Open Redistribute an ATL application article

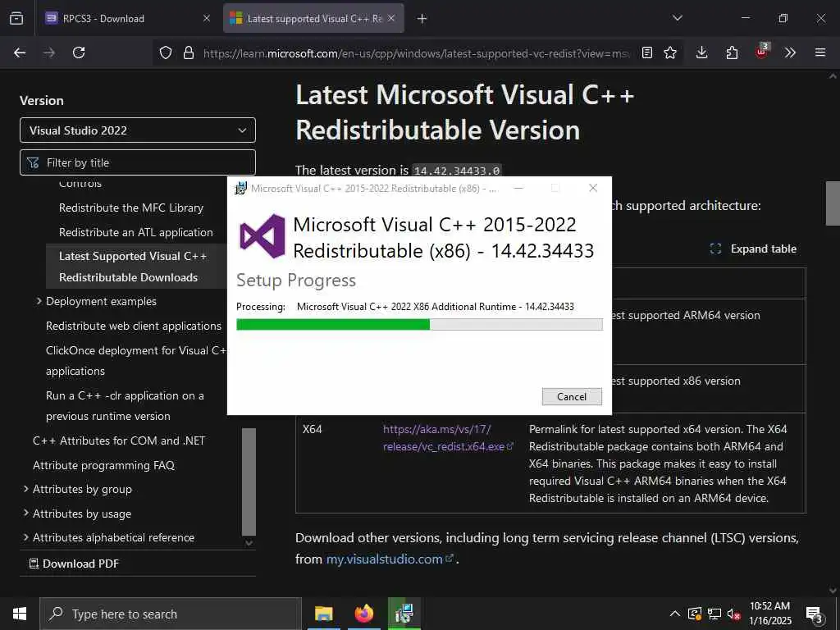tap(136, 232)
